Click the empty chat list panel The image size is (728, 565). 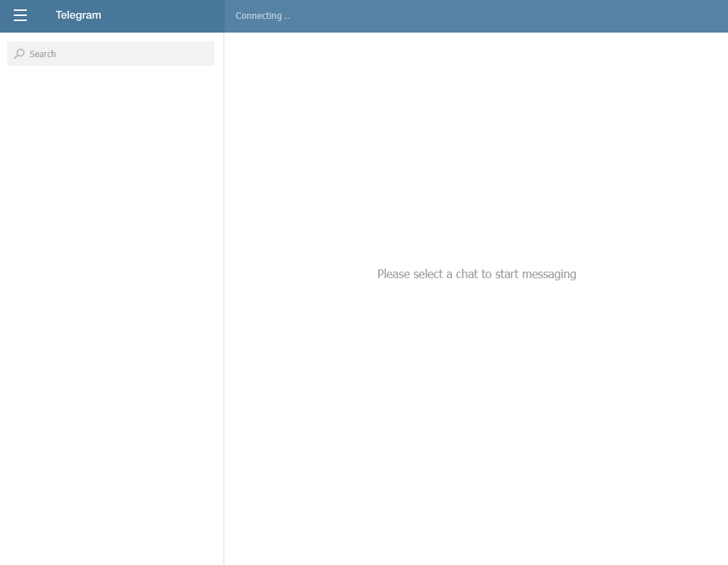click(x=112, y=290)
